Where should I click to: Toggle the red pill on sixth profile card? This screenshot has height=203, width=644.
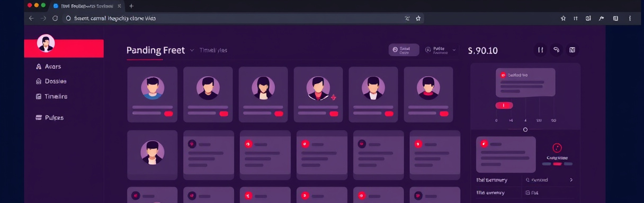coord(444,114)
